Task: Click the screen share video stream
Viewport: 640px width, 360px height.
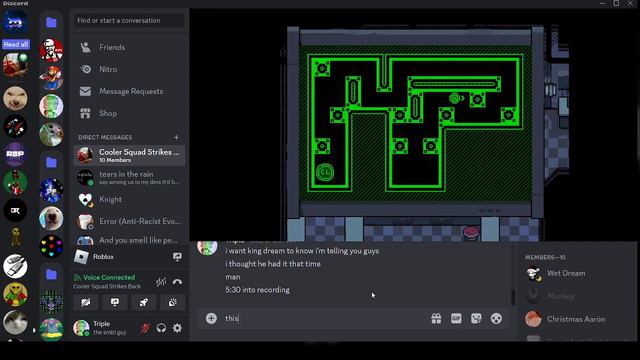Action: coord(414,124)
